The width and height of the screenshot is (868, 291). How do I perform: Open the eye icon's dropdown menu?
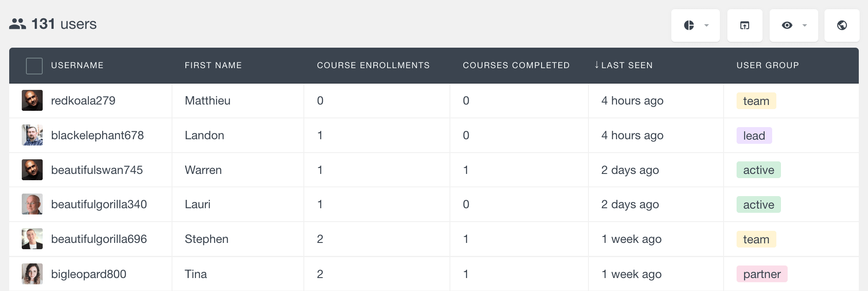pos(804,26)
